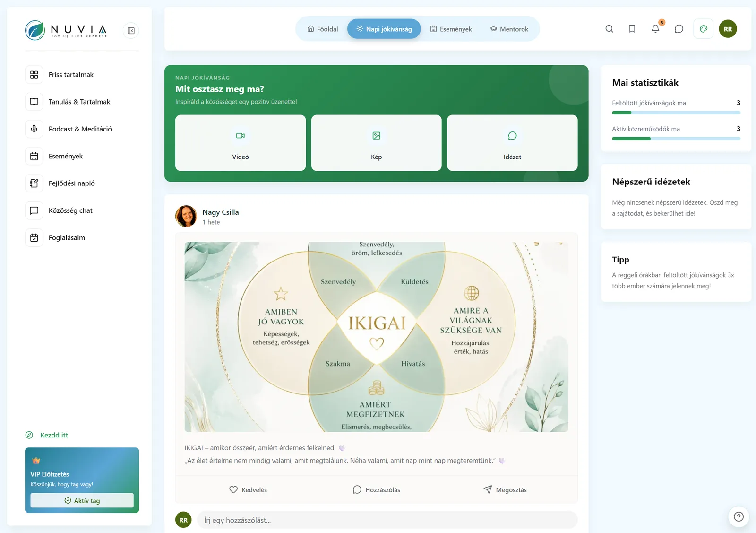
Task: Open Fejlődési napló from sidebar
Action: pos(82,183)
